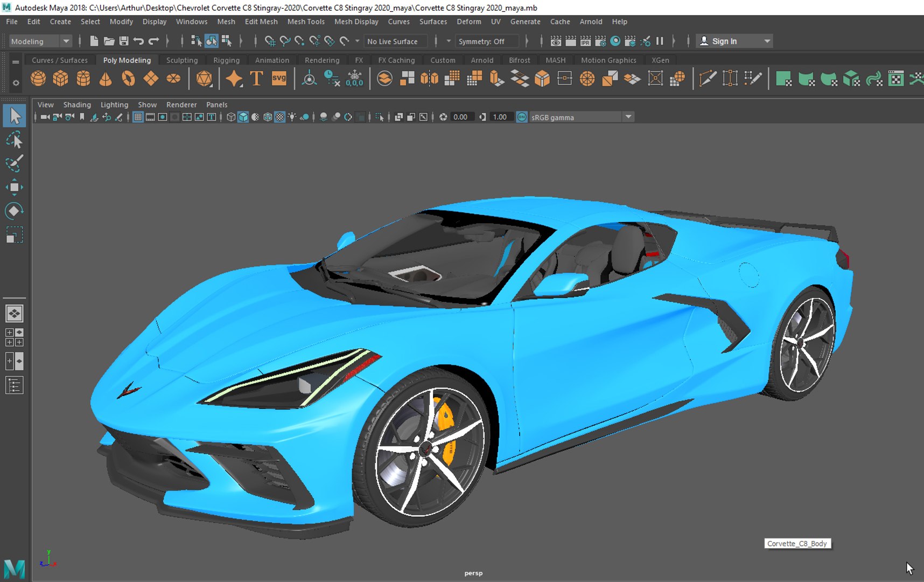The height and width of the screenshot is (582, 924).
Task: Click the platonic solid shelf icon
Action: pyautogui.click(x=205, y=79)
